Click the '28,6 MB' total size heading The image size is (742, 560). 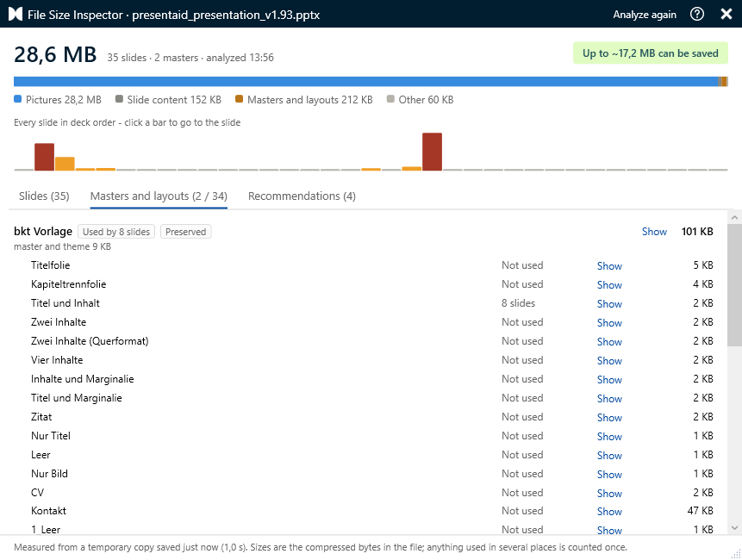click(55, 54)
